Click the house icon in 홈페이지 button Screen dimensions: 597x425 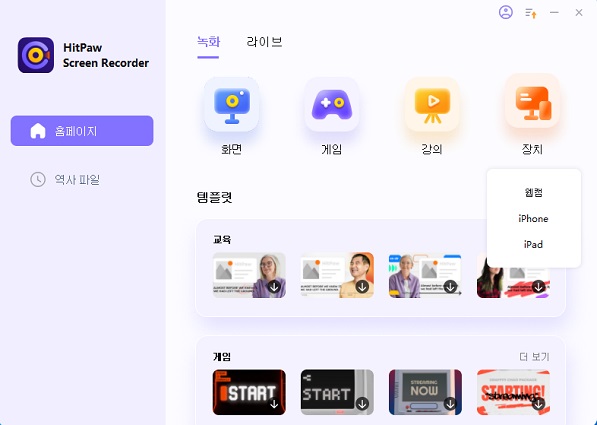[x=38, y=131]
